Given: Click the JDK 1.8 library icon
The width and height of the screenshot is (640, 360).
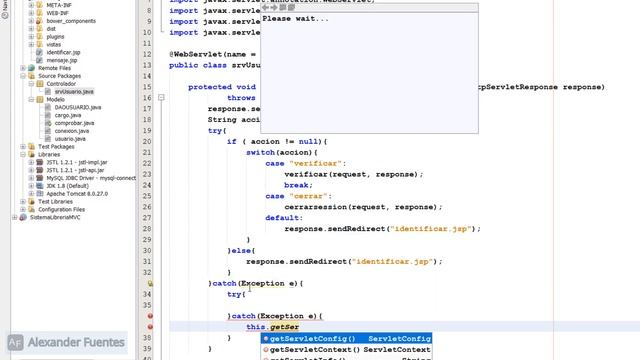Looking at the screenshot, I should [40, 186].
